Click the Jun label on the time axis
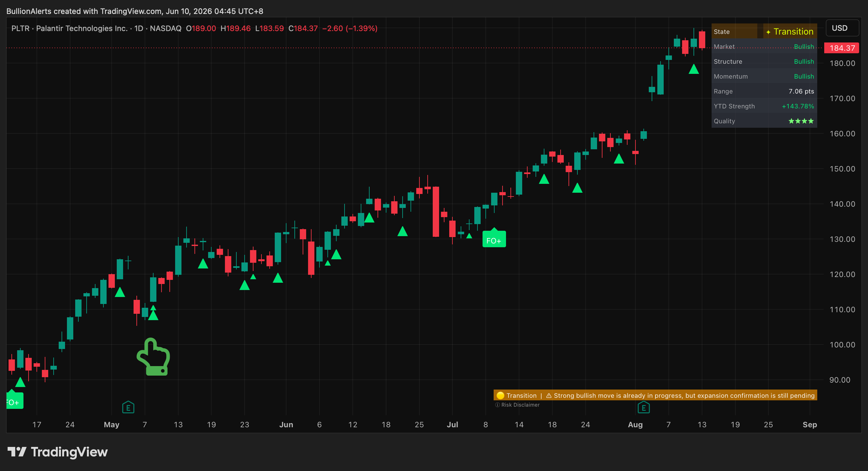This screenshot has height=471, width=868. tap(286, 424)
